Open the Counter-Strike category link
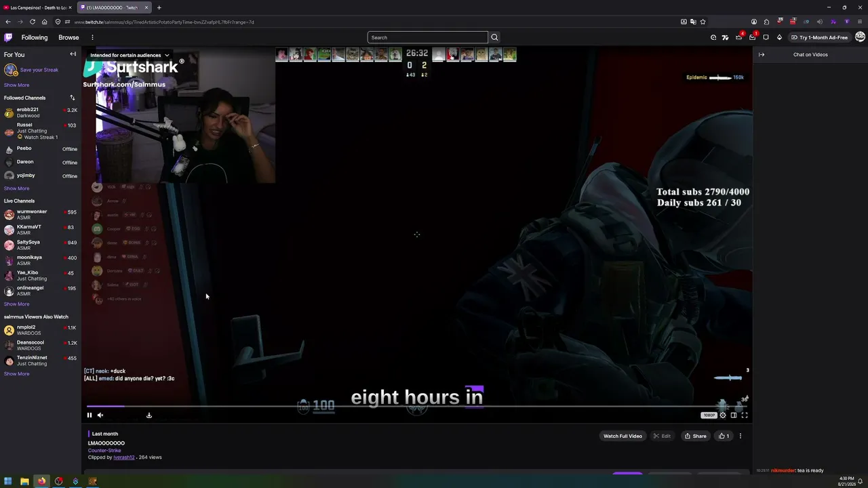This screenshot has width=868, height=488. (x=104, y=450)
